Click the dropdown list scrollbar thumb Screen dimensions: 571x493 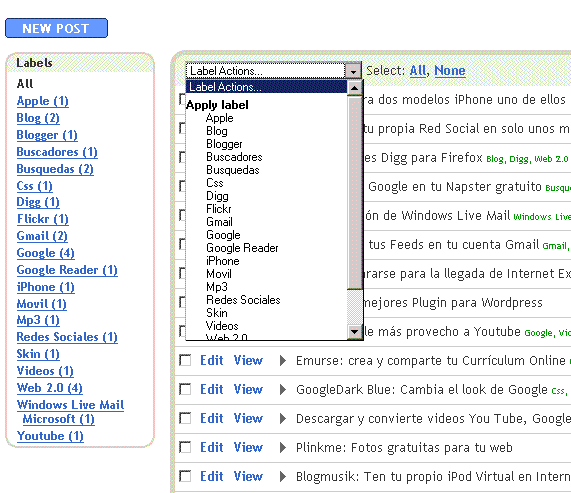click(354, 193)
